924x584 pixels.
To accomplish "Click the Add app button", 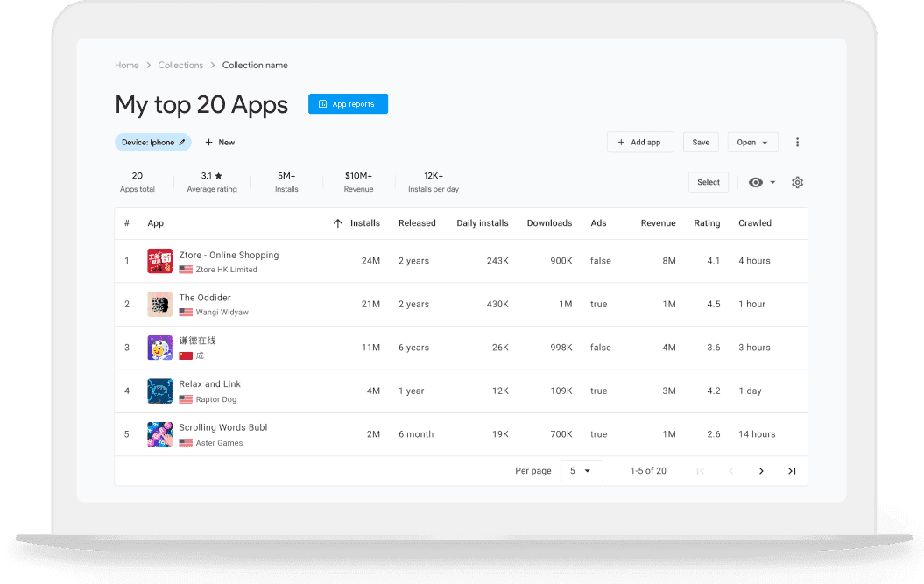I will [640, 143].
